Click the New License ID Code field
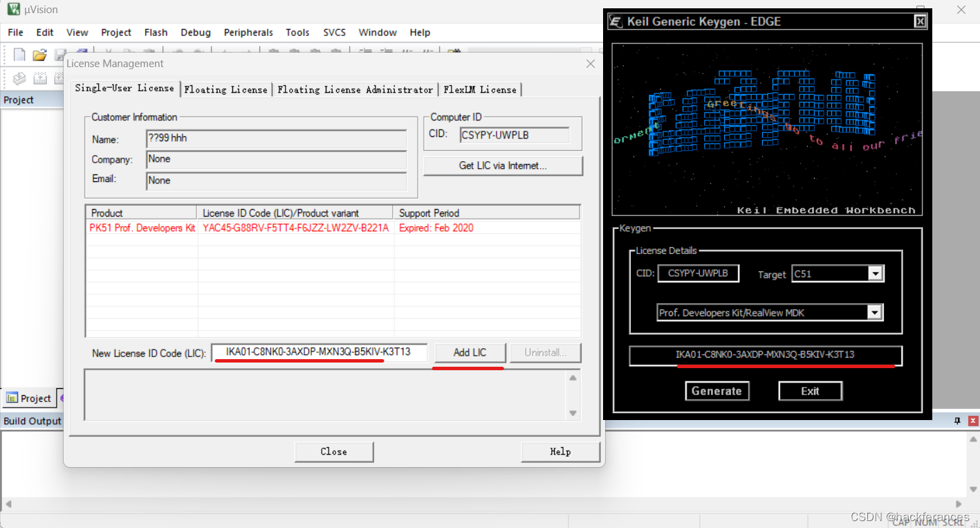 [319, 352]
